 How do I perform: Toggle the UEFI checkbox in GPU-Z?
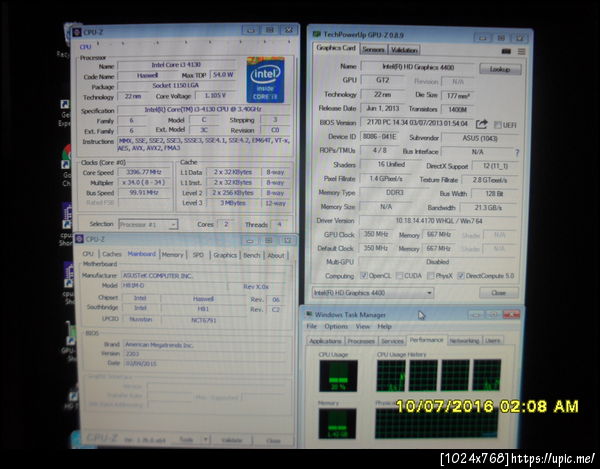click(497, 125)
